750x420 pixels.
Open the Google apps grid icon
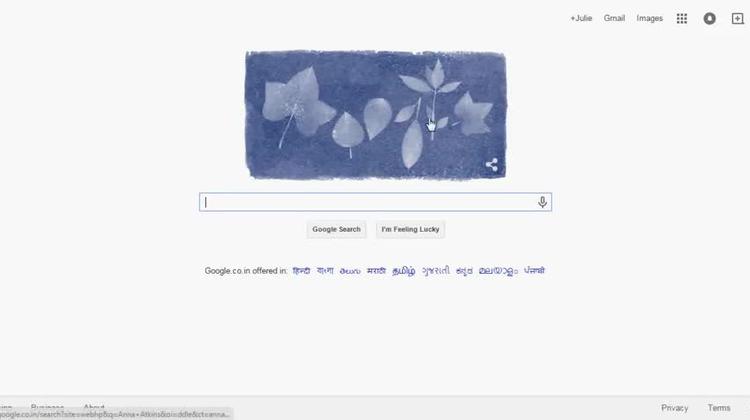pos(682,19)
